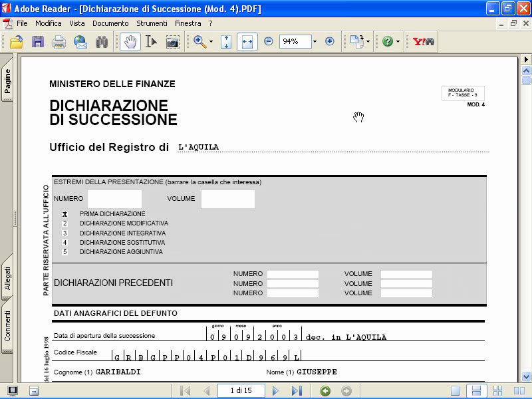Open the Strumenti menu
The width and height of the screenshot is (532, 399).
[152, 23]
